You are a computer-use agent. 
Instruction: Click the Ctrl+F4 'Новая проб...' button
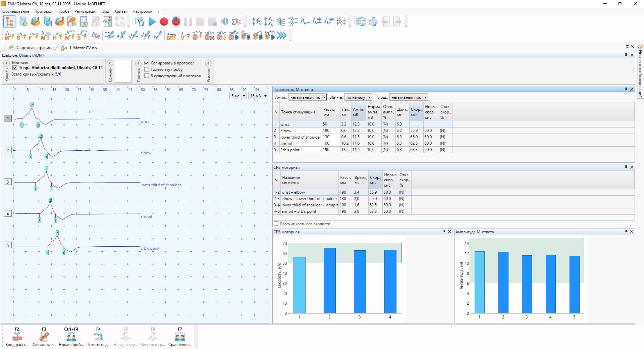71,337
